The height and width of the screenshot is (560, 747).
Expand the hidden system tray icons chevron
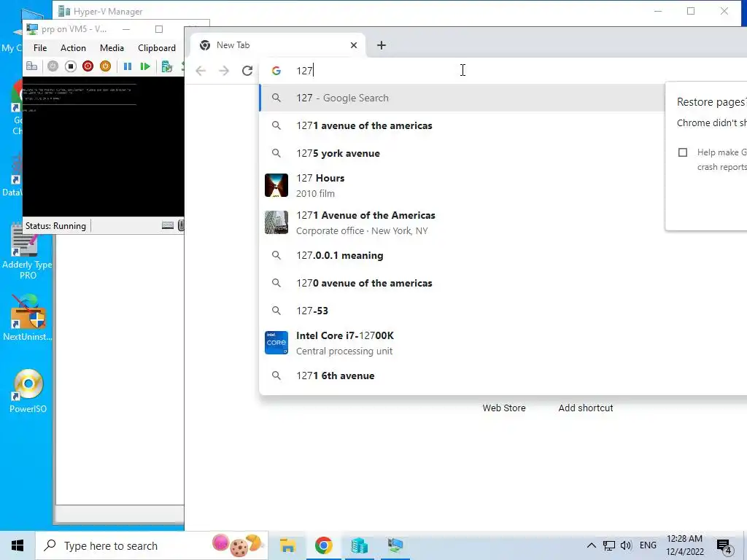coord(591,545)
